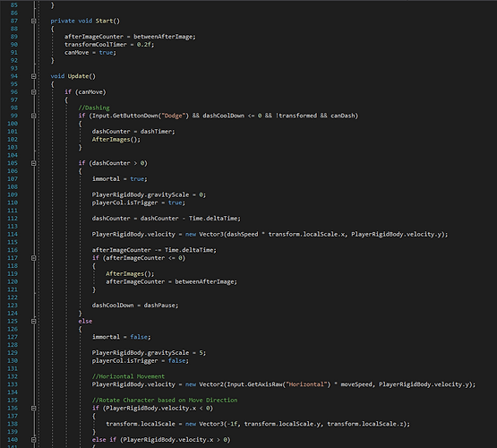Click the "Dodge" string literal

point(174,116)
